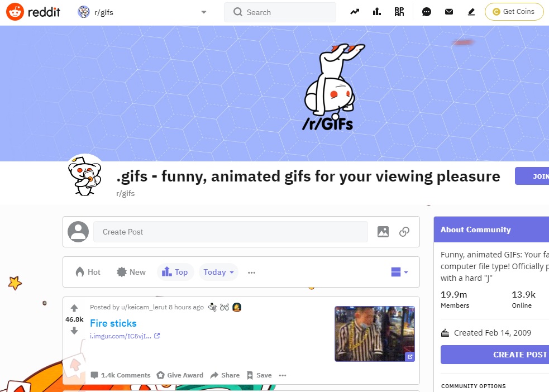
Task: Open more sort options ellipsis
Action: coord(251,273)
